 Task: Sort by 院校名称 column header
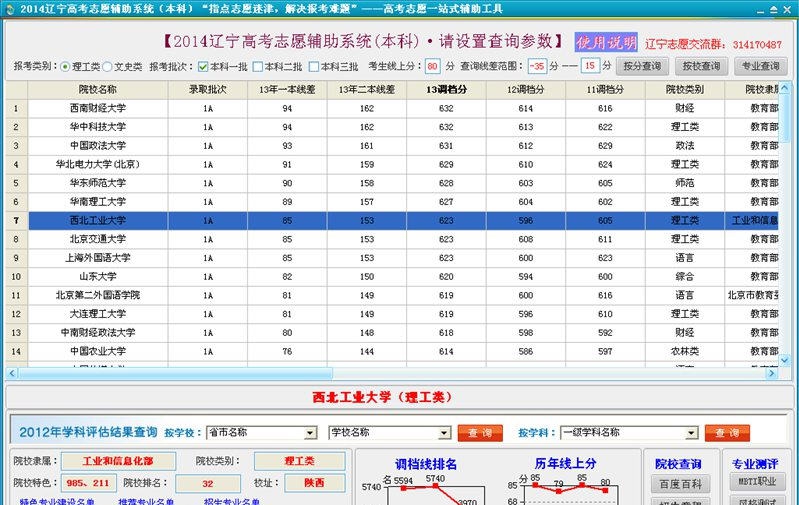coord(98,90)
